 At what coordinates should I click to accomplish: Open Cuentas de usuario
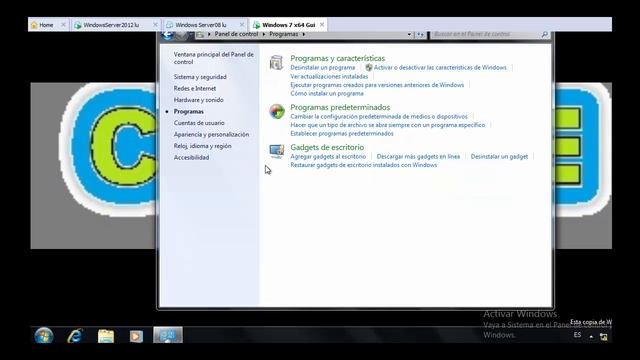(x=199, y=122)
